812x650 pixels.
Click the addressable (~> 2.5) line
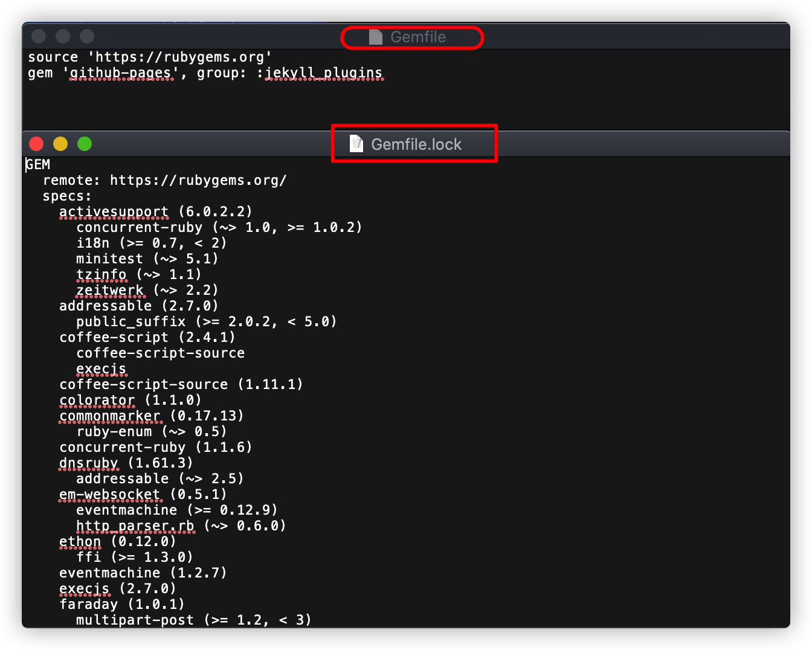[160, 479]
